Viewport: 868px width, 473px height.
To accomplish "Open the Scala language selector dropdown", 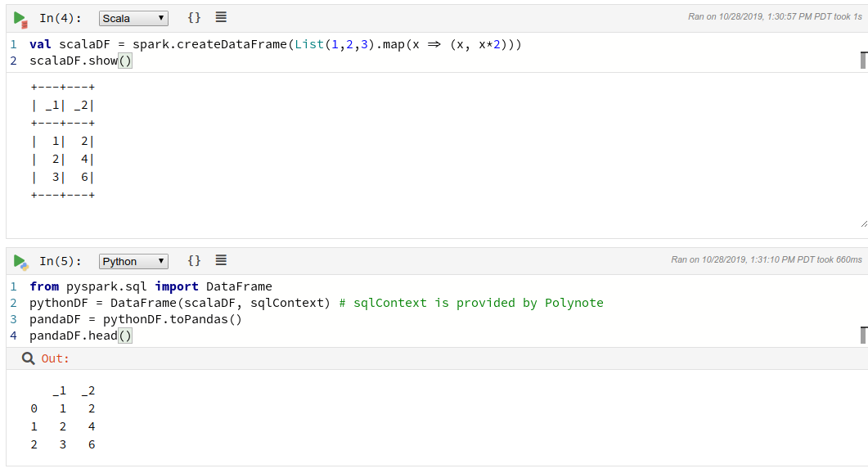I will 133,17.
